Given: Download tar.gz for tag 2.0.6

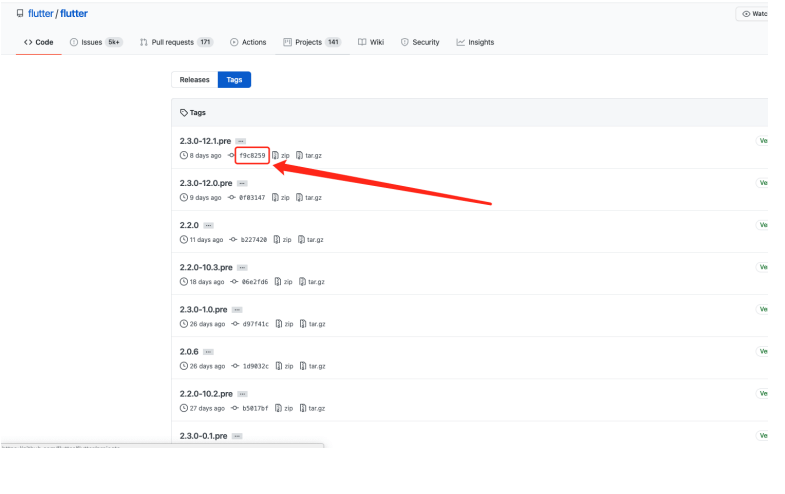Looking at the screenshot, I should click(313, 366).
